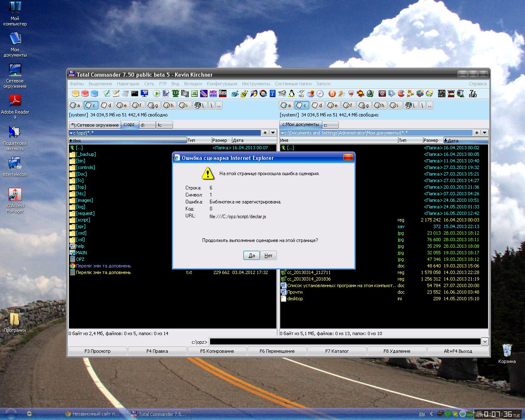Select drive a in the left panel
The image size is (525, 420).
pyautogui.click(x=75, y=105)
